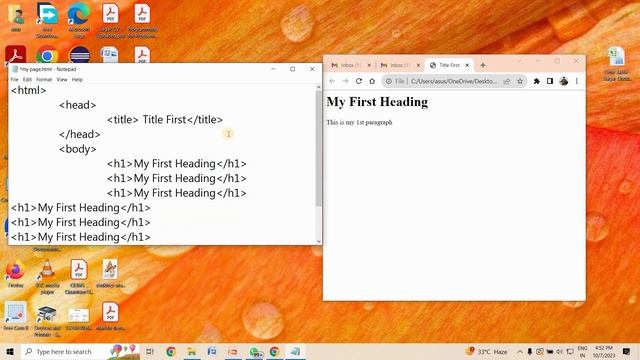Image resolution: width=640 pixels, height=360 pixels.
Task: Click the Type here to search box
Action: pos(80,351)
